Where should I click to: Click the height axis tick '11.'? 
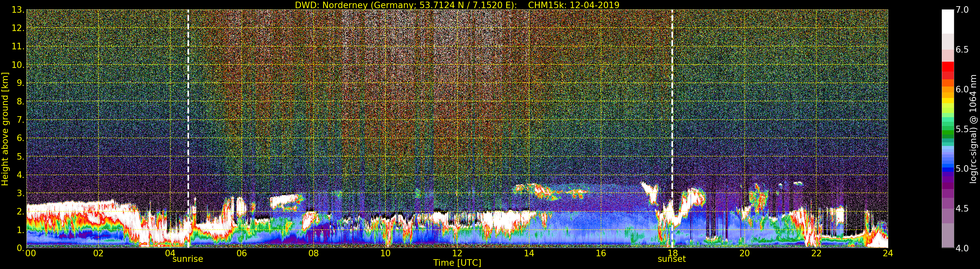(x=18, y=46)
